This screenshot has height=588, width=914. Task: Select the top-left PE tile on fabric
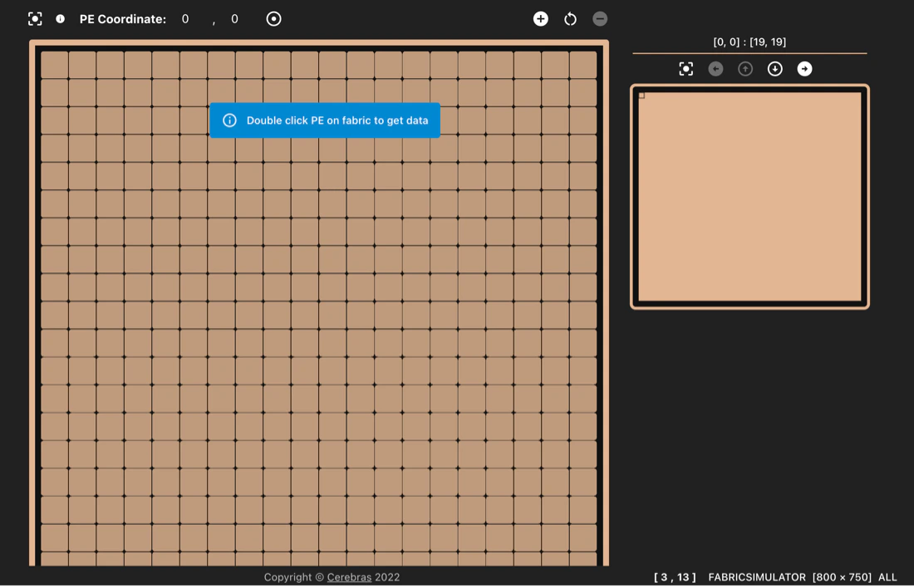click(x=55, y=64)
